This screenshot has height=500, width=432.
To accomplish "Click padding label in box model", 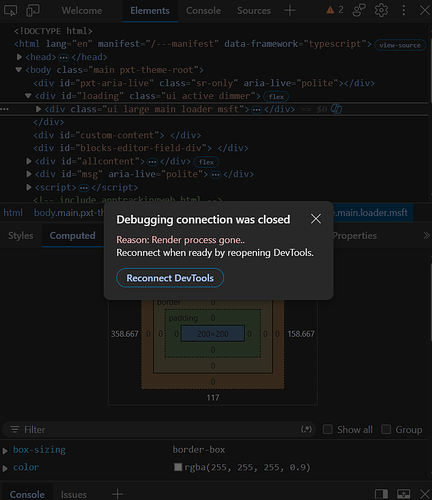I will [183, 318].
